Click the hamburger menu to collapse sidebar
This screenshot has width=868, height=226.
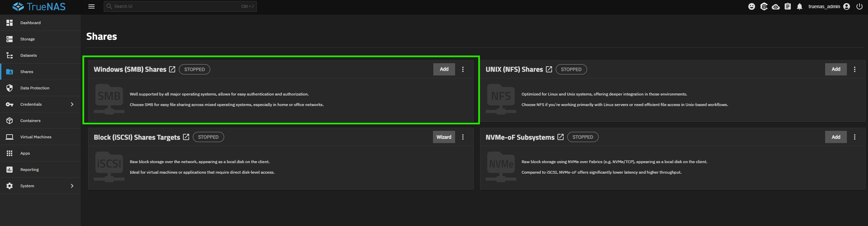[x=91, y=6]
